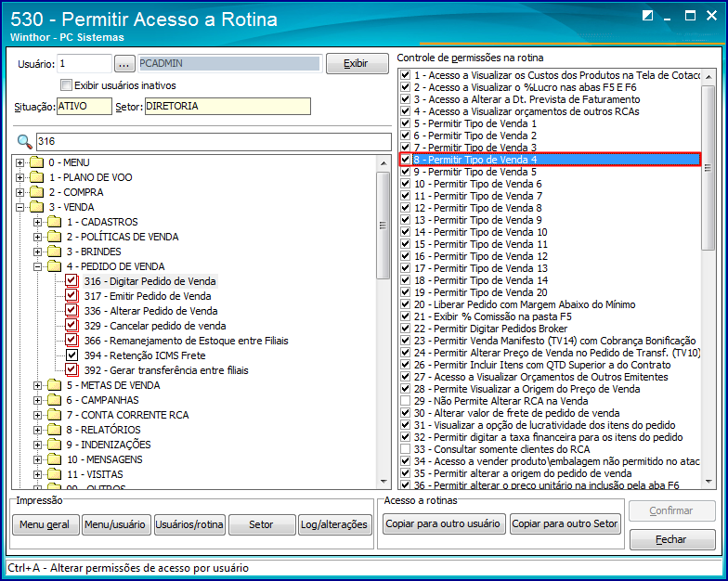Click the Menu/usuário print button

[117, 524]
